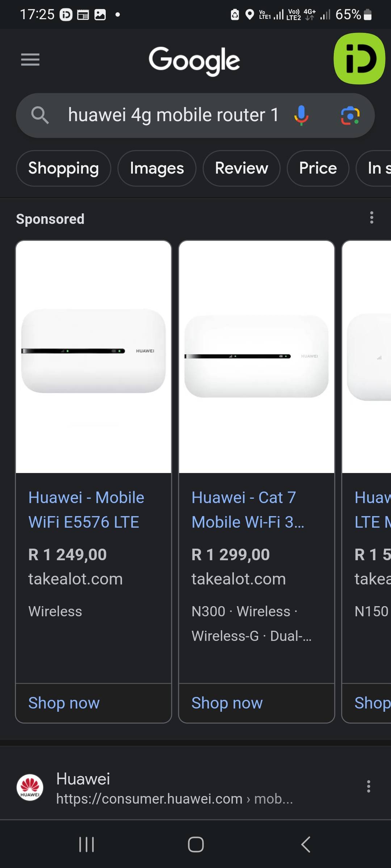Open Huawei result more options

click(369, 786)
